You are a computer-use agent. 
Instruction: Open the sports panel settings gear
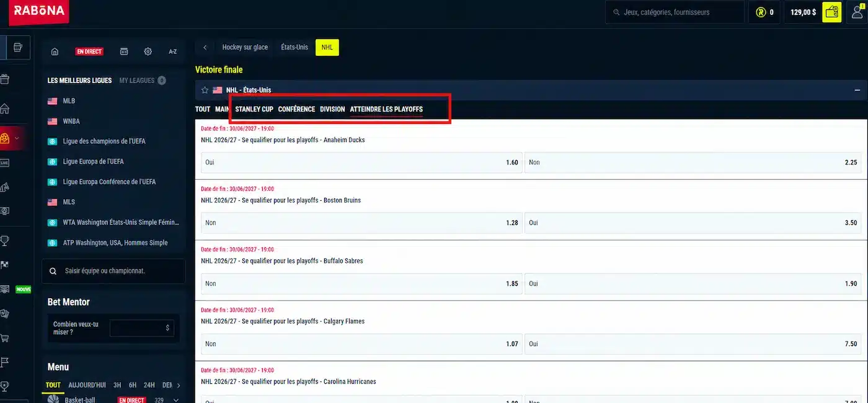click(x=148, y=51)
